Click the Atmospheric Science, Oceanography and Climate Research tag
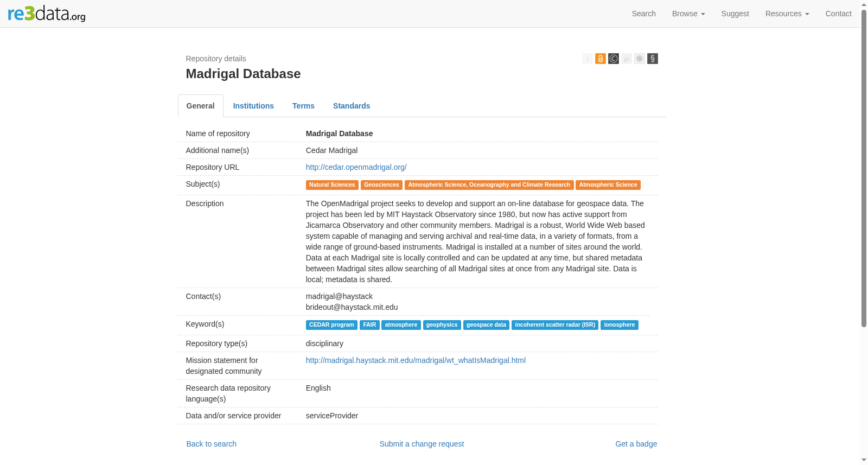 pyautogui.click(x=489, y=185)
